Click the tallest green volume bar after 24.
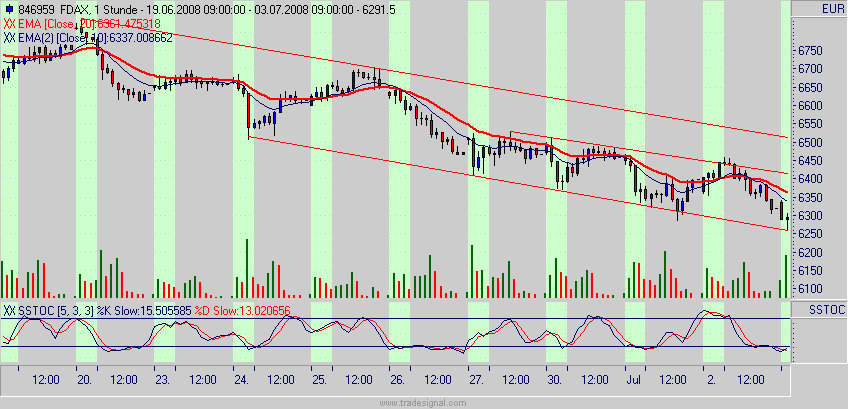848x409 pixels. (x=247, y=268)
